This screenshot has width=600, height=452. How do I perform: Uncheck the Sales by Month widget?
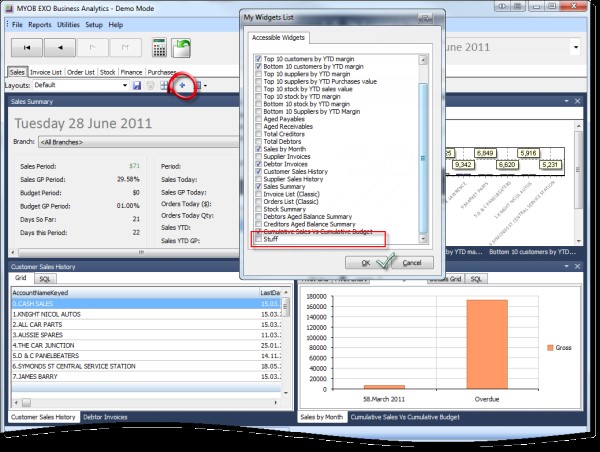(259, 149)
